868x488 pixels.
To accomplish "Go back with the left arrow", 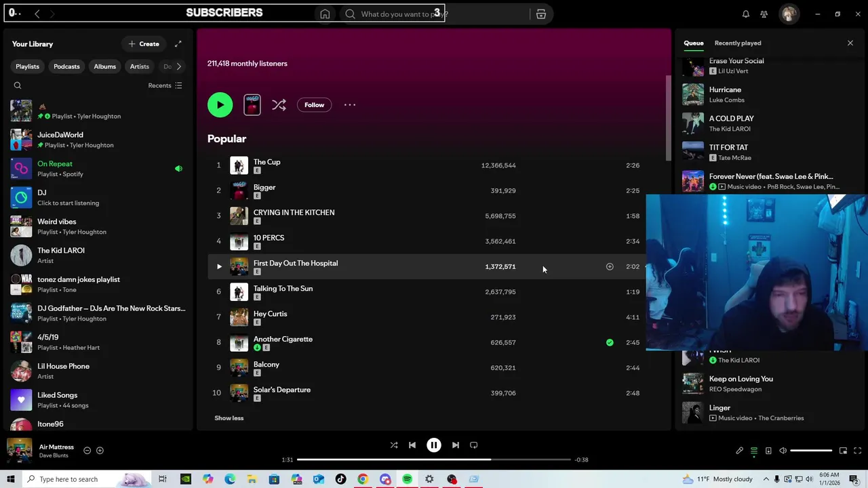I will tap(37, 14).
